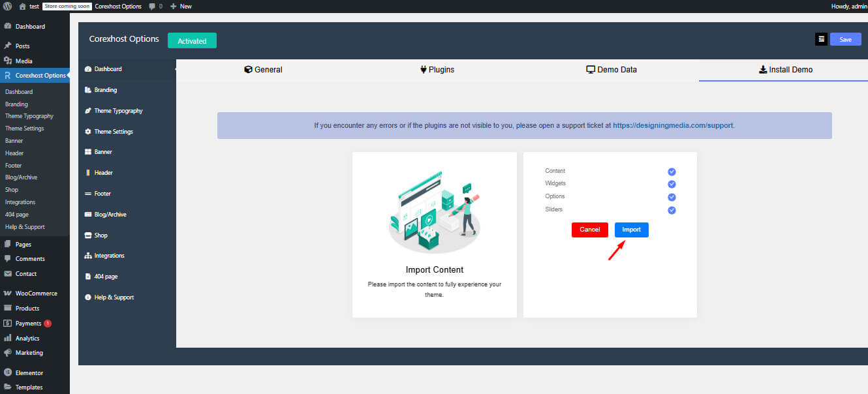Screen dimensions: 868x394
Task: Click the Import Content heading text
Action: pos(435,269)
